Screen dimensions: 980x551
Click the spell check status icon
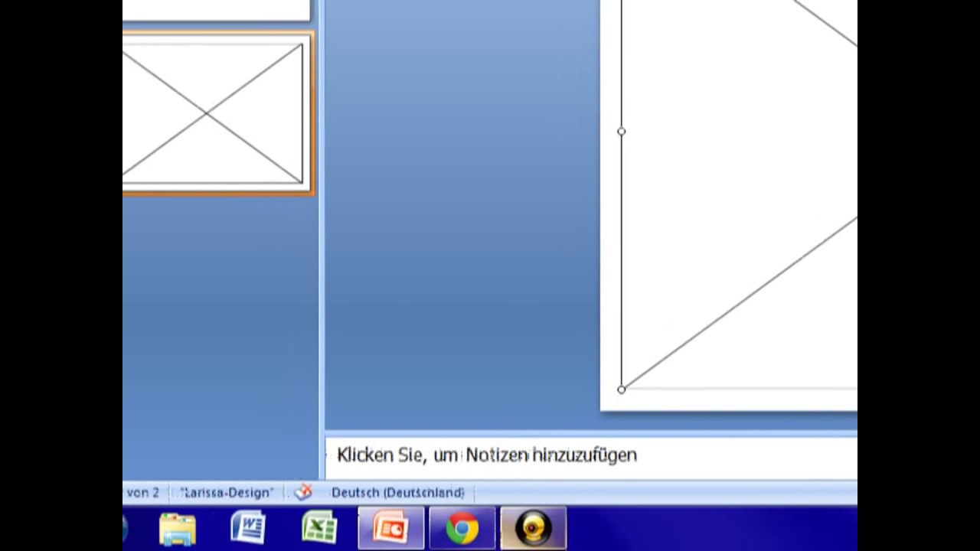(x=303, y=492)
